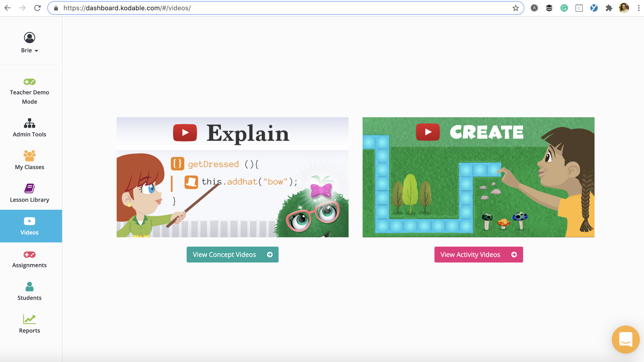The width and height of the screenshot is (644, 362).
Task: Open the Chrome extensions puzzle icon
Action: click(x=609, y=8)
